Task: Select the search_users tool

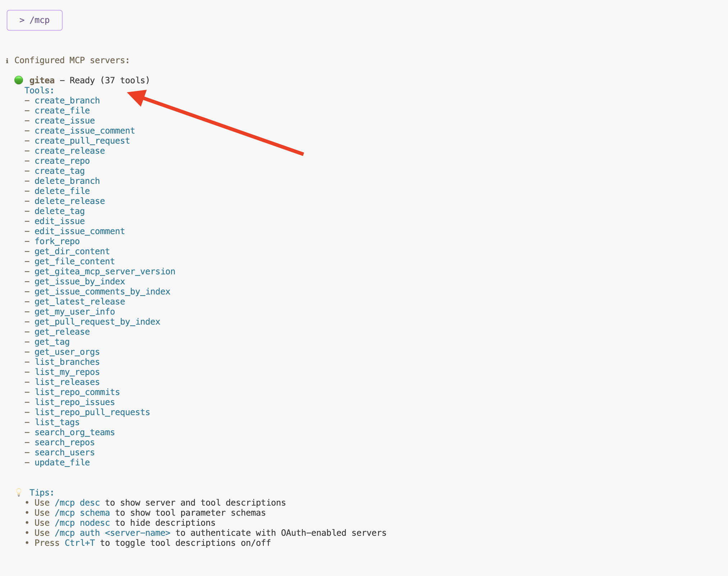Action: coord(64,452)
